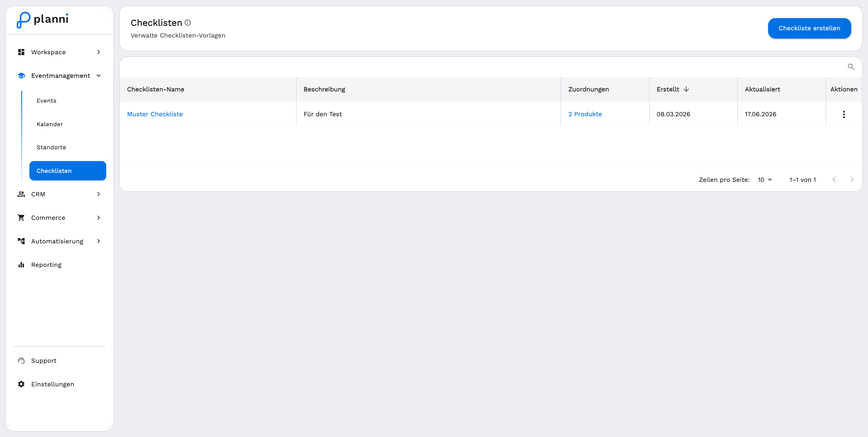Click the 17.06.2026 updated date
Viewport: 868px width, 437px height.
pos(760,114)
